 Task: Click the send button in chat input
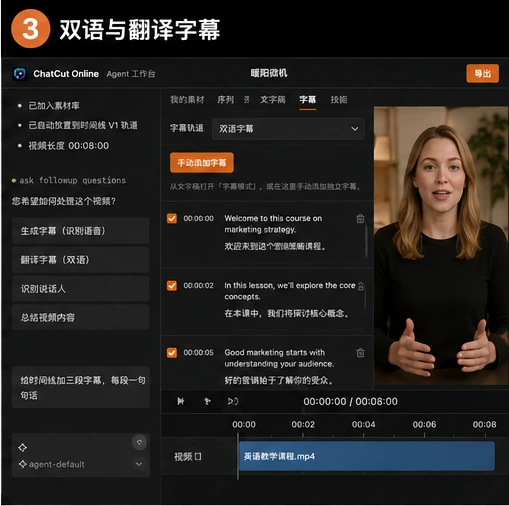pos(139,442)
